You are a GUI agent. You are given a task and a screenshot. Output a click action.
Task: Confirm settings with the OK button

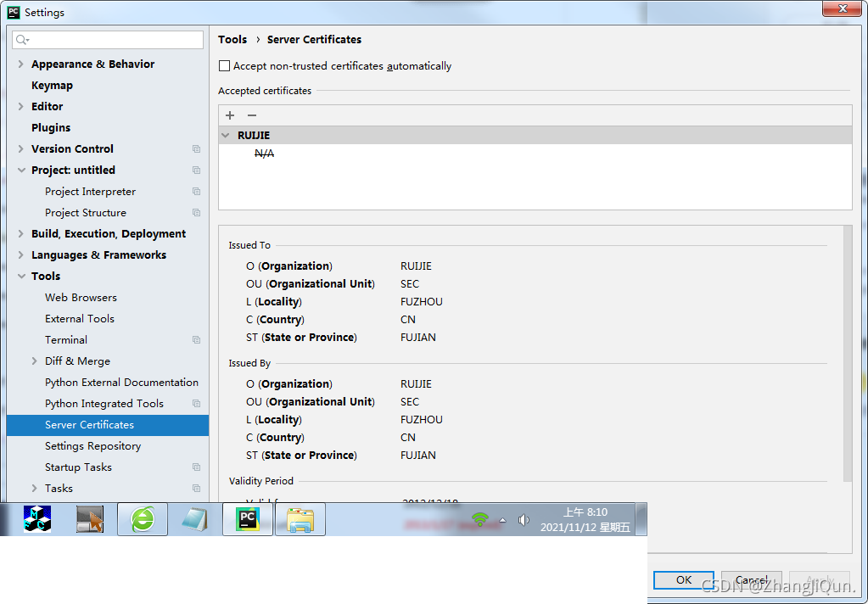[683, 579]
